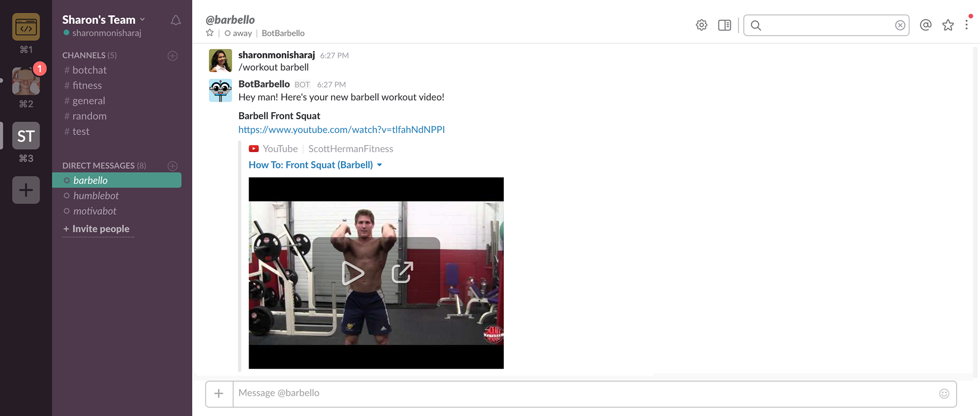The image size is (980, 416).
Task: Open the notifications bell in the sidebar
Action: click(x=176, y=20)
